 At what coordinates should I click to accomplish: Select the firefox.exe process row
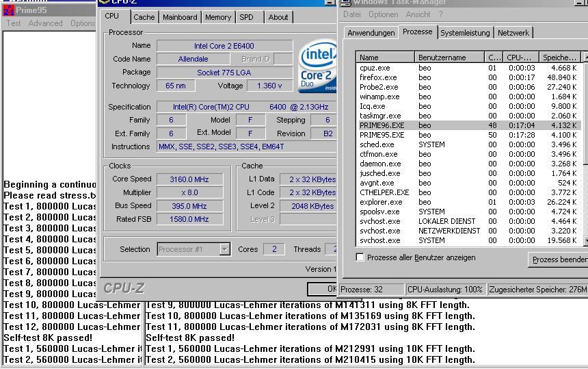(468, 77)
